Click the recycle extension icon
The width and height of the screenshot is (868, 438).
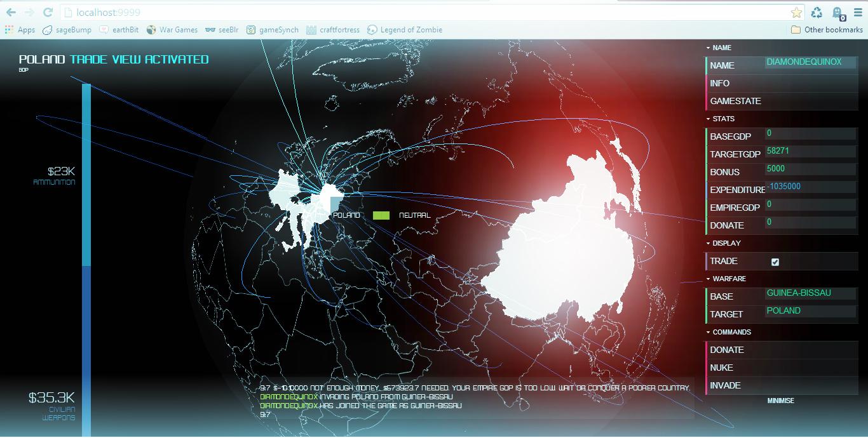click(x=817, y=12)
